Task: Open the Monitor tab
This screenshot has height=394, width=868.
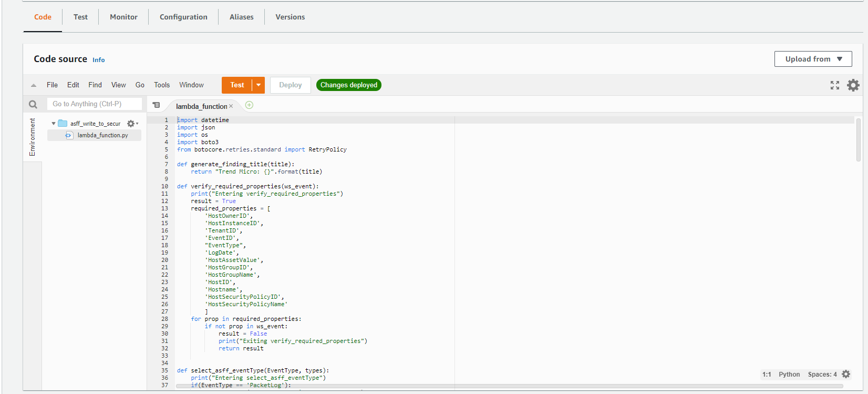Action: tap(123, 17)
